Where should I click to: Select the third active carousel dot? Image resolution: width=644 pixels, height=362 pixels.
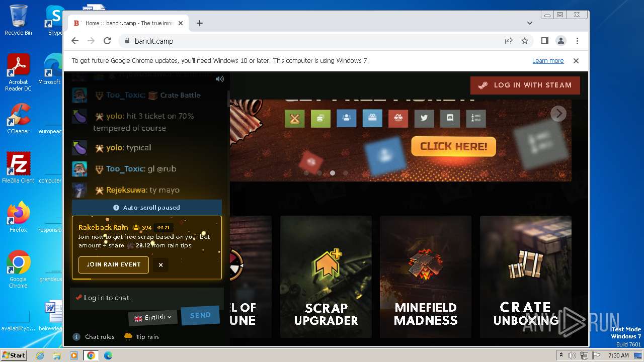pos(333,173)
